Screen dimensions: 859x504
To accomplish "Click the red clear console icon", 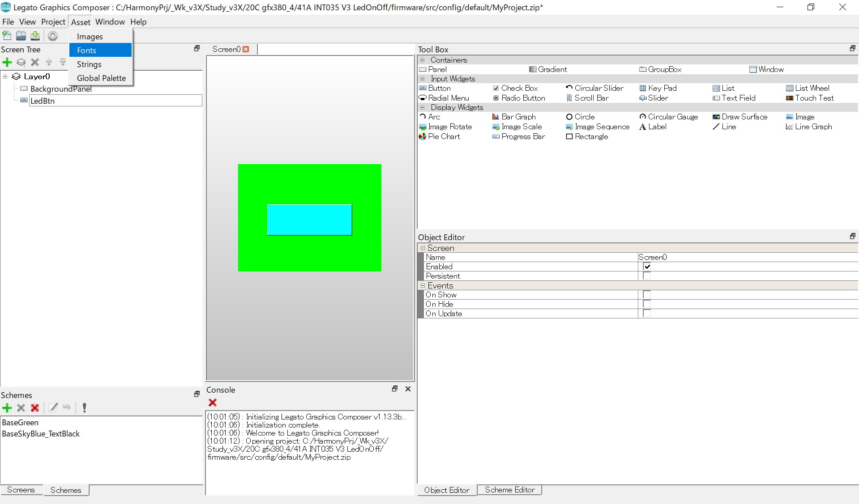I will pyautogui.click(x=213, y=402).
